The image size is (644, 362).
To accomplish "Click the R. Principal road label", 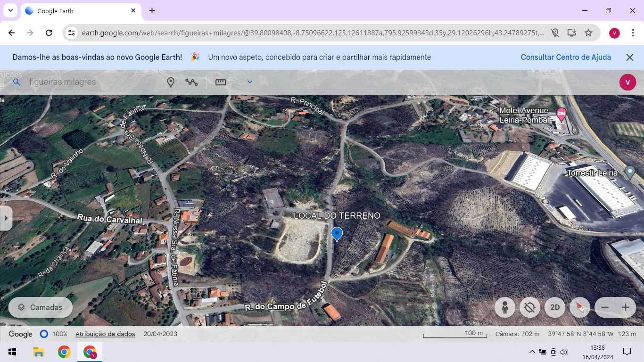I will tap(307, 106).
